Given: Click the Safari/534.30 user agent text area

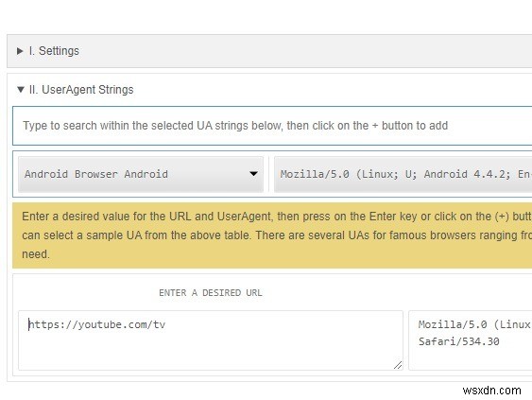Looking at the screenshot, I should pyautogui.click(x=471, y=340).
